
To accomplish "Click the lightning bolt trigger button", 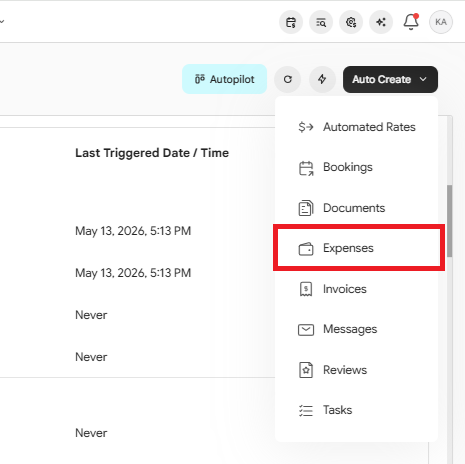I will pos(322,79).
